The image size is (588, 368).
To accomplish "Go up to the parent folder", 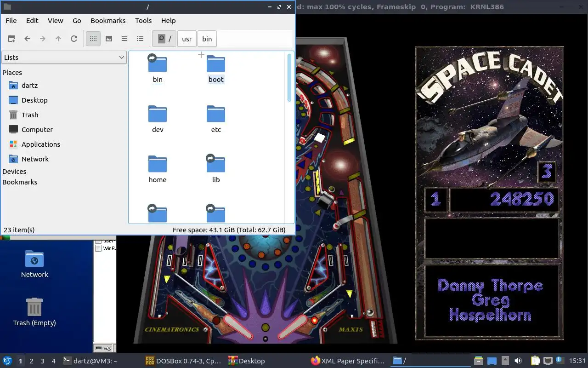I will [x=58, y=39].
